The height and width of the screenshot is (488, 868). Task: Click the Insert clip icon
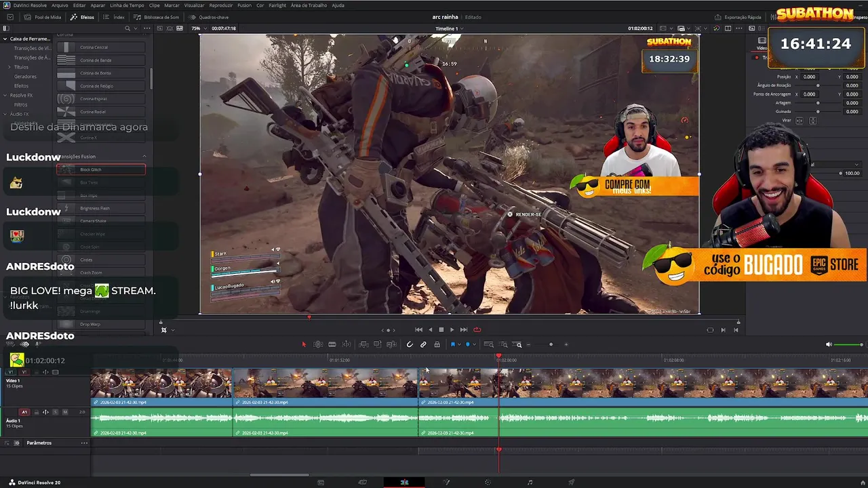click(364, 344)
